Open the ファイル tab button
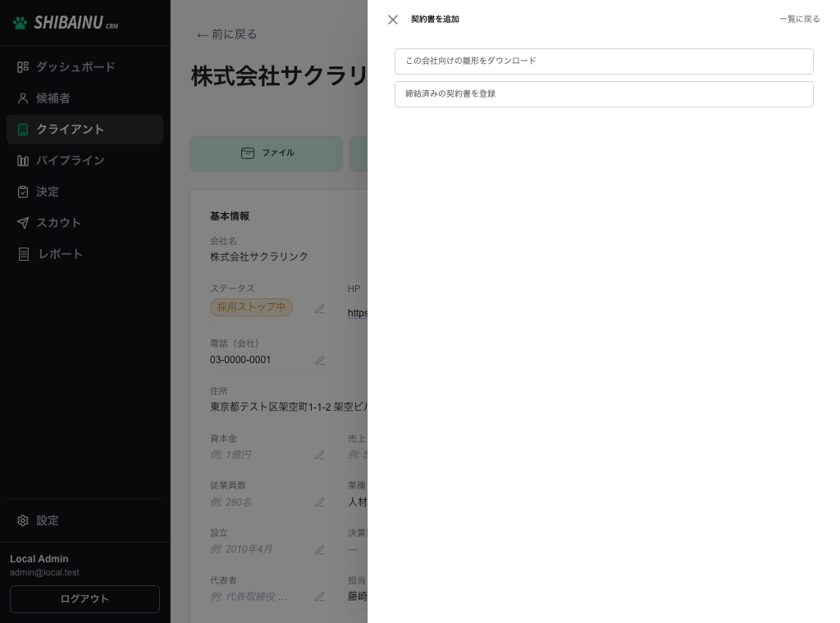This screenshot has width=840, height=623. coord(267,153)
